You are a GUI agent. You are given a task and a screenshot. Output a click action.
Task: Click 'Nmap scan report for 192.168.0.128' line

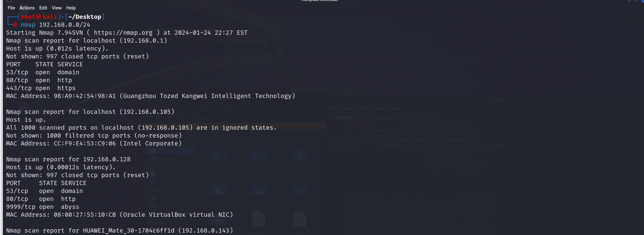68,159
